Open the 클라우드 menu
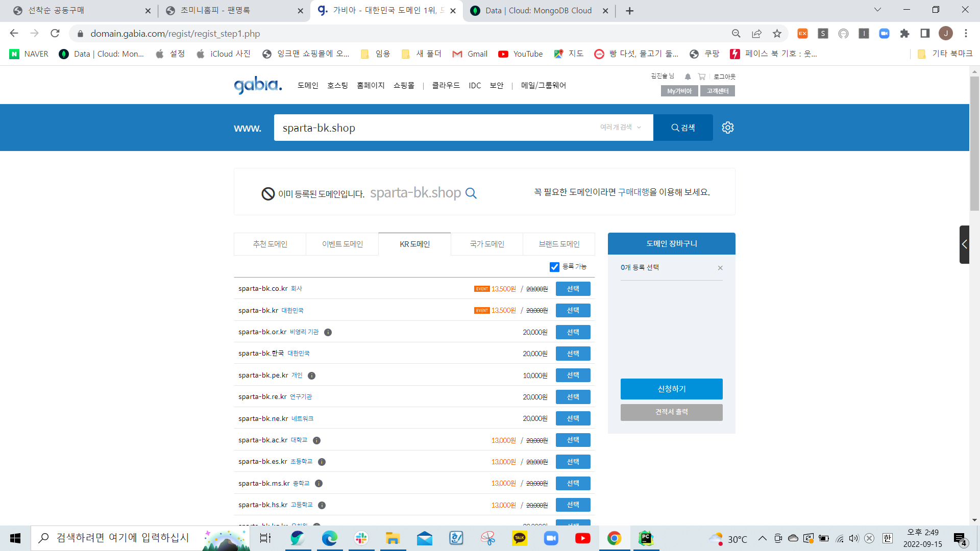This screenshot has width=980, height=551. coord(446,86)
